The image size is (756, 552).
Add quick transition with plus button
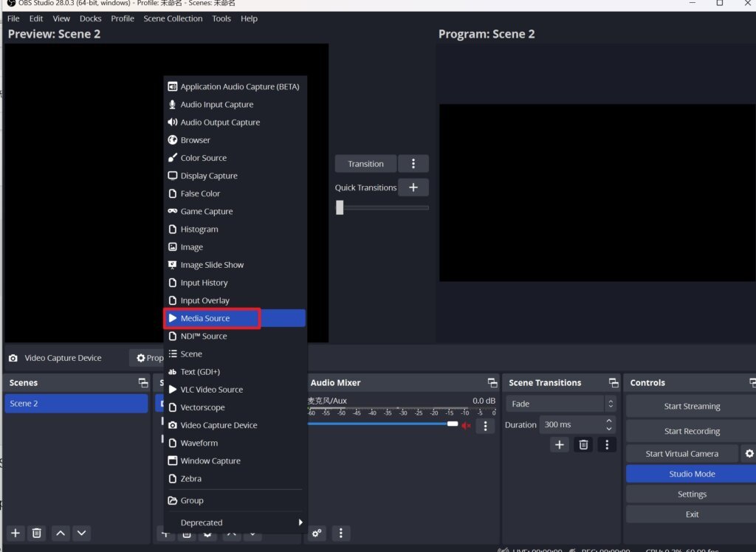click(x=413, y=187)
